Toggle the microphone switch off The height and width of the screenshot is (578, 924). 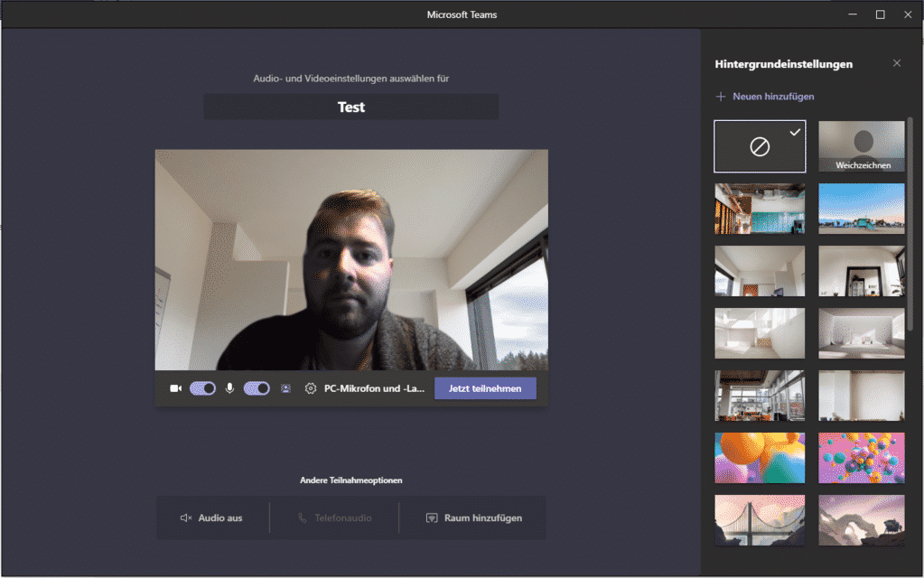coord(257,388)
